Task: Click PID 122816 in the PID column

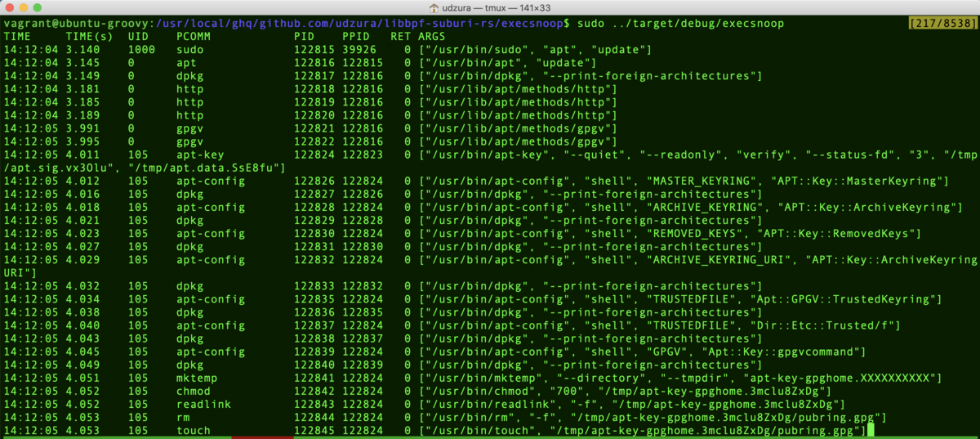Action: coord(314,63)
